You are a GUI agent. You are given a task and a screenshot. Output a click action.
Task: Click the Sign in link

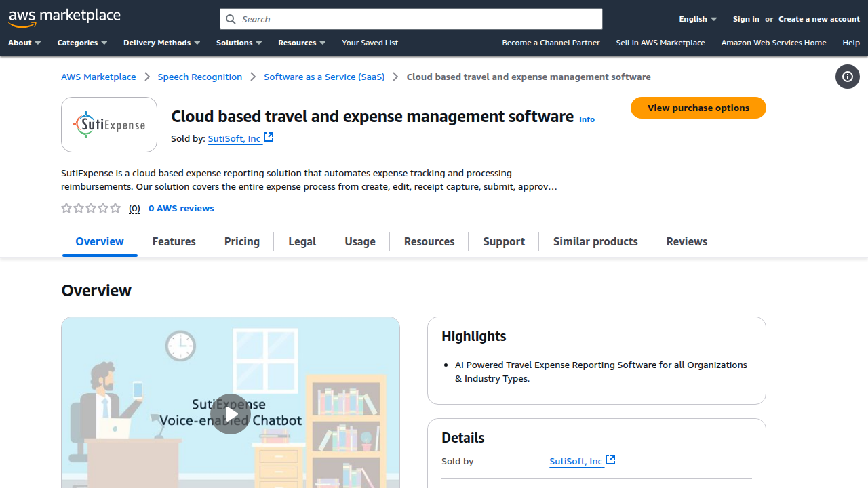[x=746, y=19]
